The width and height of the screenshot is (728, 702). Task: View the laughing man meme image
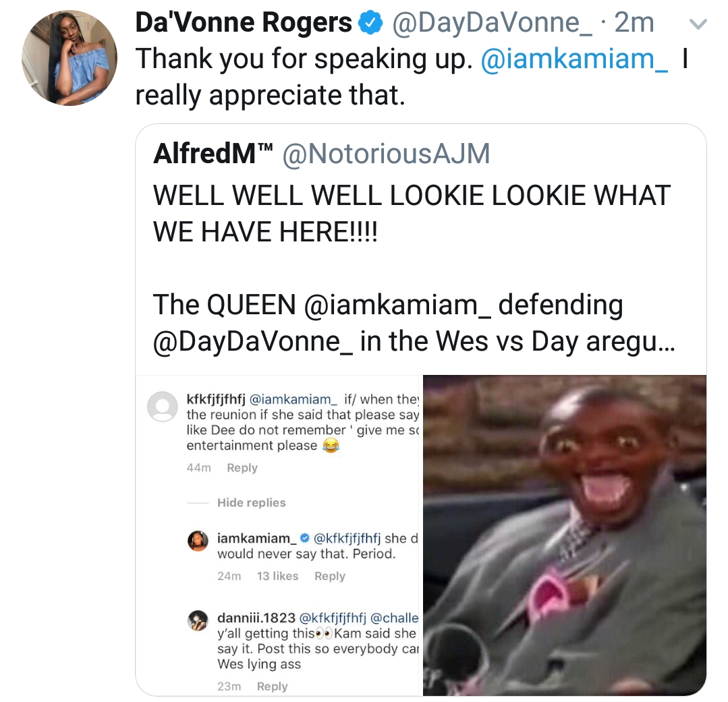coord(565,535)
